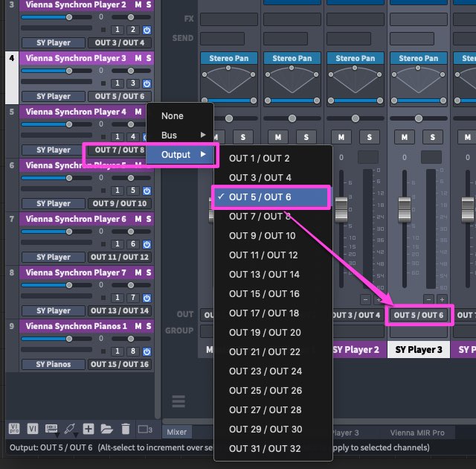The width and height of the screenshot is (476, 469).
Task: Open OUT 3 / OUT 4 output selector of Player 2
Action: click(120, 43)
